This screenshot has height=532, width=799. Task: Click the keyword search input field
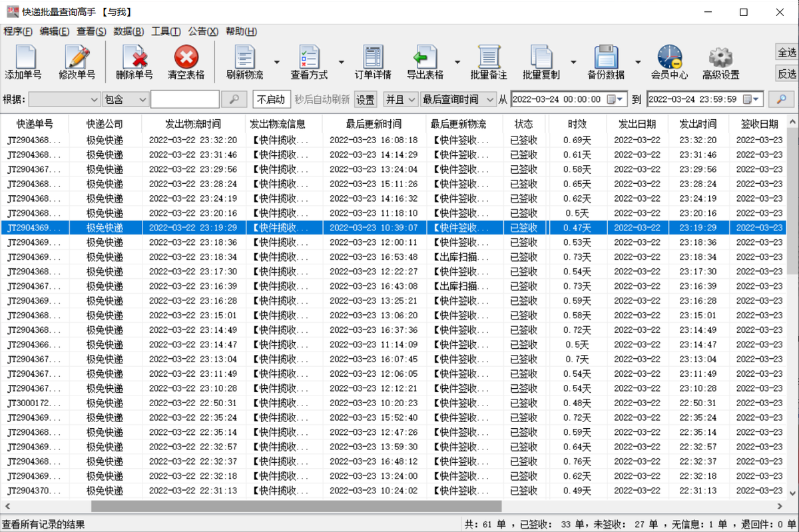tap(185, 99)
